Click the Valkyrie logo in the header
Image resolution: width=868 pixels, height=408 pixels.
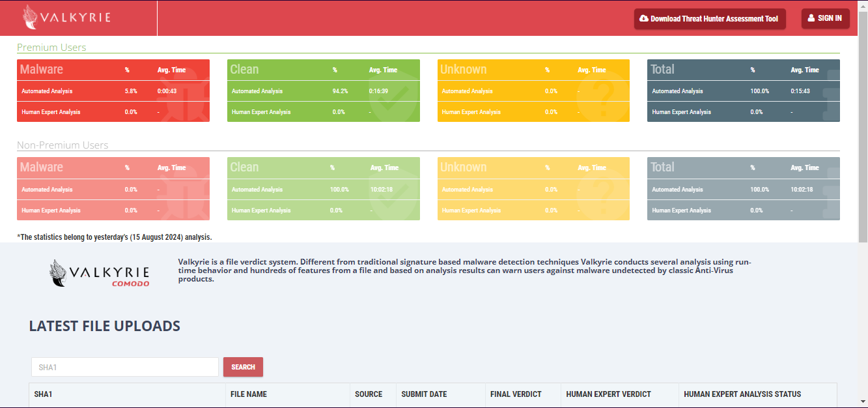(x=66, y=18)
